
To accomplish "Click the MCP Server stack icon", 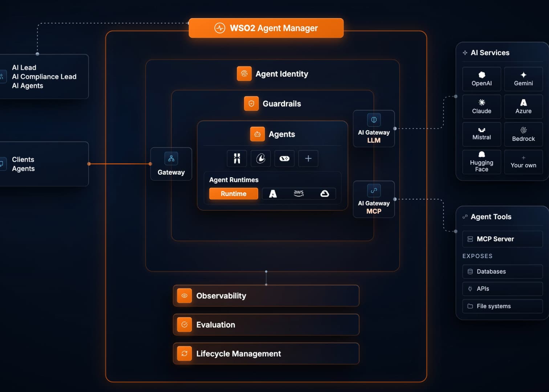I will tap(470, 239).
